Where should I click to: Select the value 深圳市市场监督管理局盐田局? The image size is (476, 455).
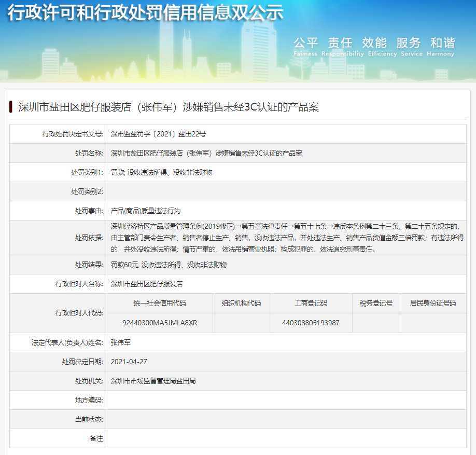[153, 381]
